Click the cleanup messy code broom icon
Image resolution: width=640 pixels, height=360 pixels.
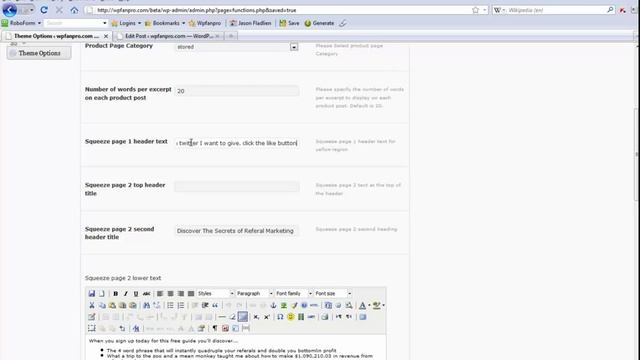coord(294,305)
